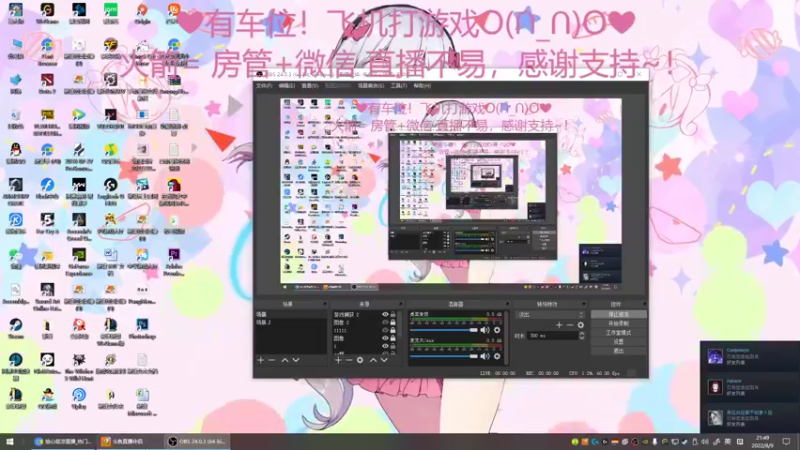Move source up in the Sources panel

click(373, 360)
